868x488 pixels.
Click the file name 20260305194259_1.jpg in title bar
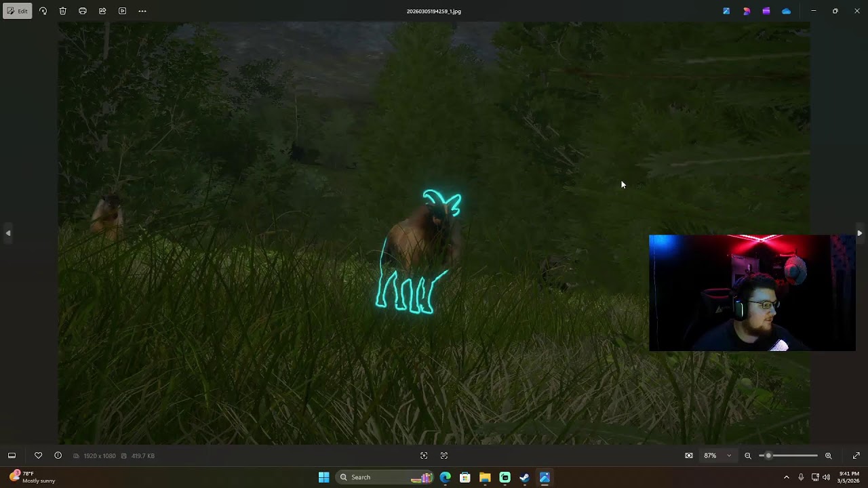434,12
